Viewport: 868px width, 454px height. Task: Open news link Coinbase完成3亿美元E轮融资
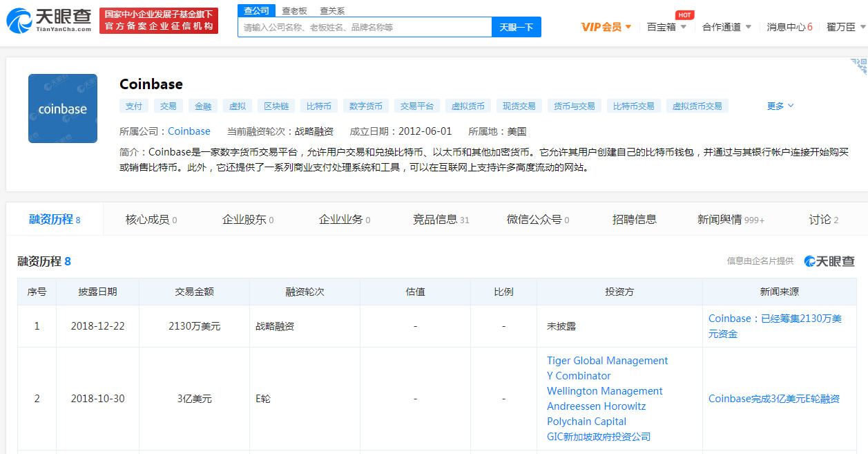pyautogui.click(x=774, y=399)
